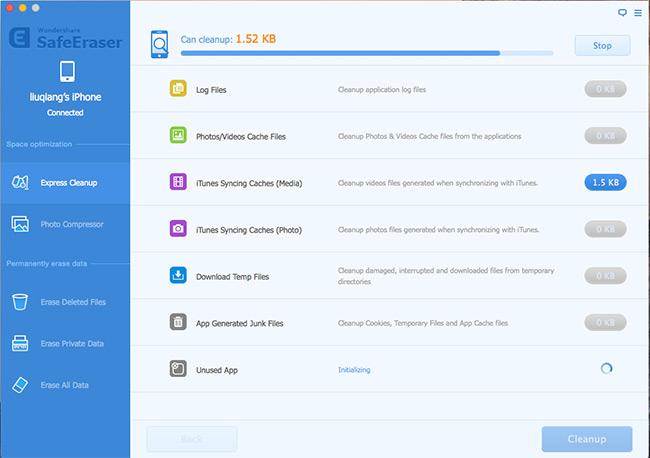Click the Log Files label
The image size is (650, 458).
pyautogui.click(x=211, y=90)
